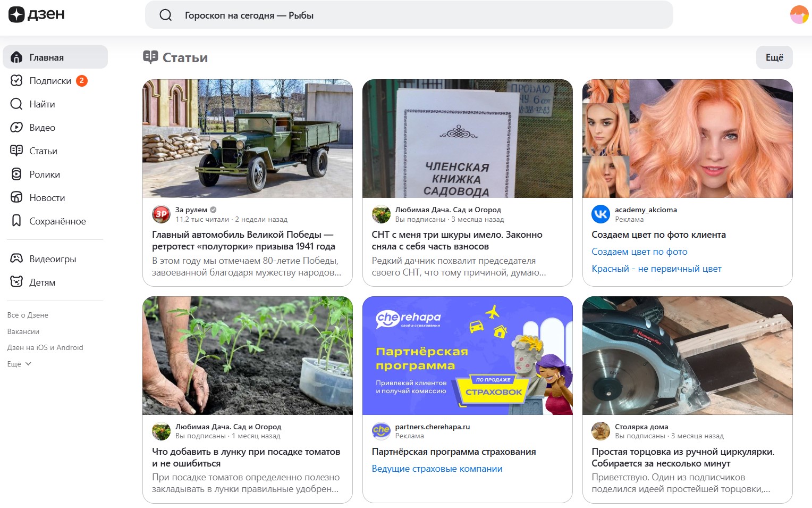The image size is (812, 508).
Task: Open the Детям kids section icon
Action: coord(16,282)
